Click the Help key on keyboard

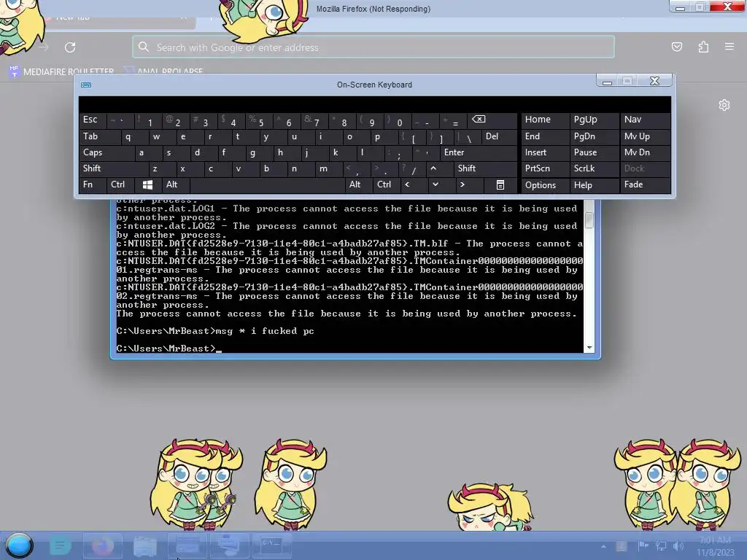[x=594, y=185]
